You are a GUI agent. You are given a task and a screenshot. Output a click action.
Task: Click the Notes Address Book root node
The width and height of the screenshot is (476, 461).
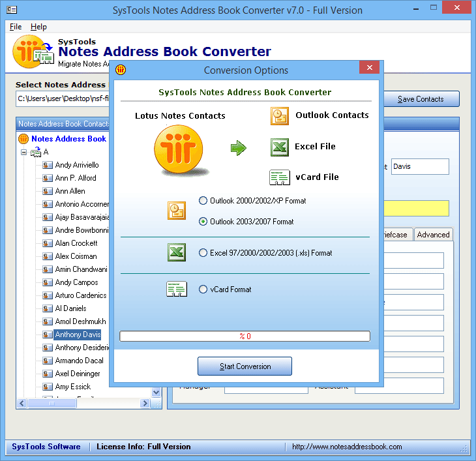[69, 139]
